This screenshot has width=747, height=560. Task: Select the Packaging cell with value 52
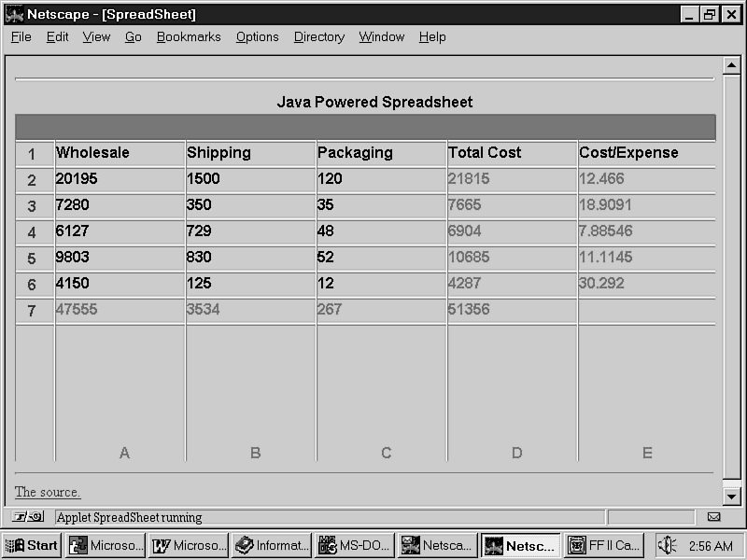click(x=381, y=258)
